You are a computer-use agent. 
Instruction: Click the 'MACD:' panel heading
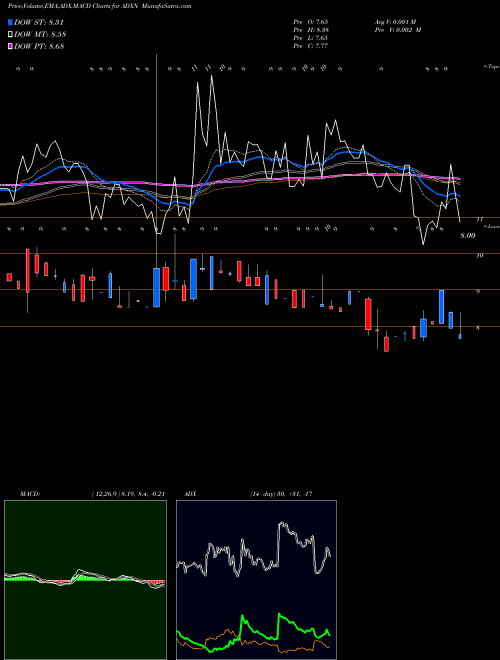pos(30,494)
